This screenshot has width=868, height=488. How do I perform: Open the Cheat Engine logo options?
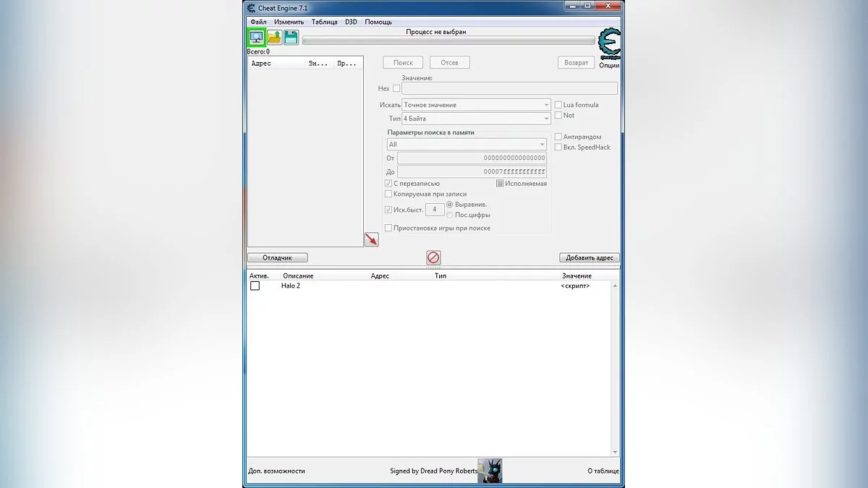pos(610,45)
